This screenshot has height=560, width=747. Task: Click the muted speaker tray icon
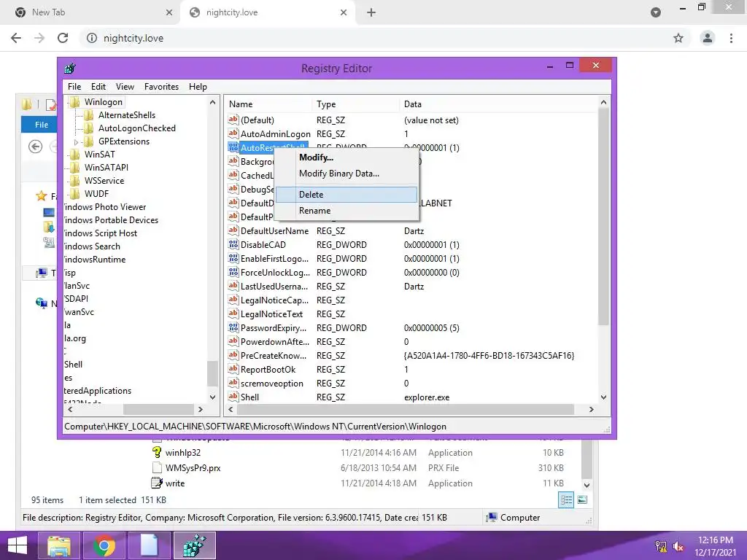point(678,547)
